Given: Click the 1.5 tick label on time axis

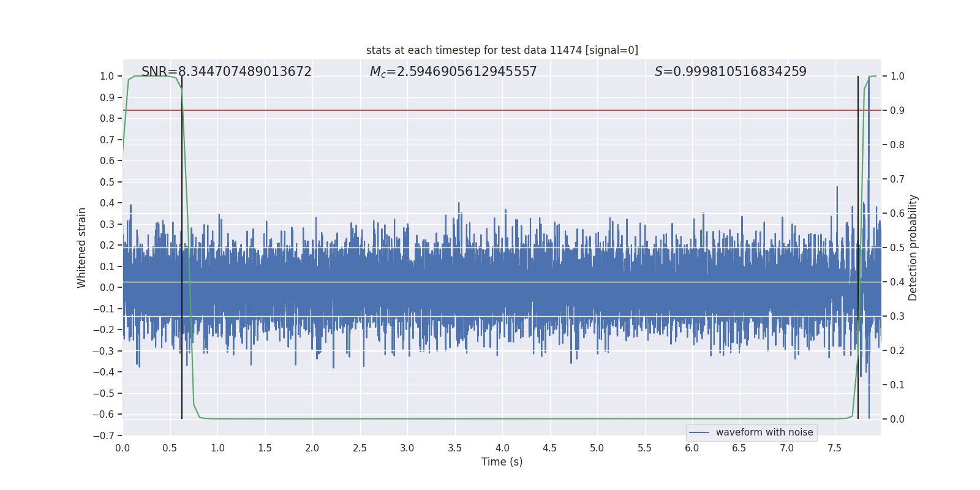Looking at the screenshot, I should [x=265, y=448].
